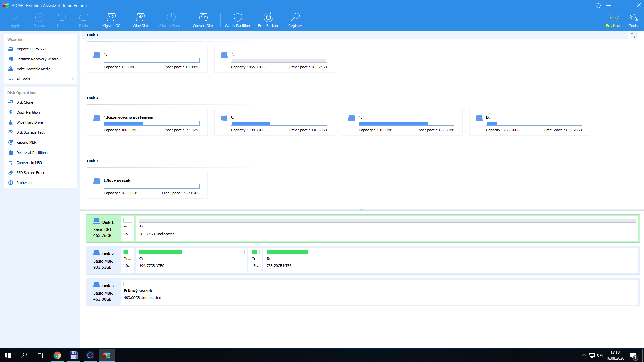The image size is (644, 362).
Task: Open the Free Backup tool
Action: coord(268,18)
